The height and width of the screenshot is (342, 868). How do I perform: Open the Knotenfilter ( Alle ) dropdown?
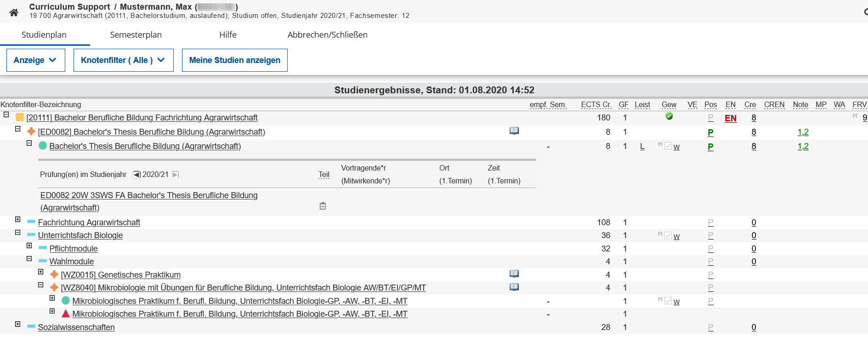click(x=123, y=60)
